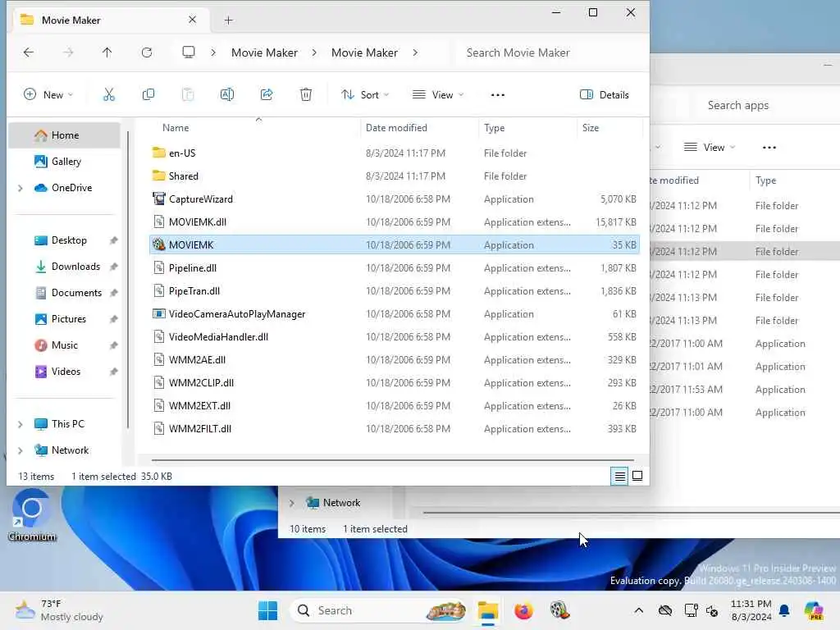The image size is (840, 630).
Task: Click the Delete trash can icon
Action: pos(306,95)
